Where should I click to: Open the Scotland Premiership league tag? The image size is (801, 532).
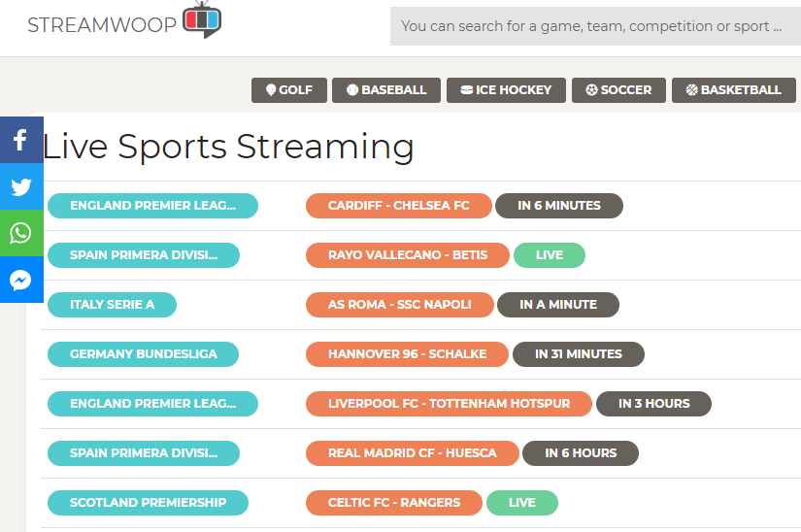[x=149, y=503]
